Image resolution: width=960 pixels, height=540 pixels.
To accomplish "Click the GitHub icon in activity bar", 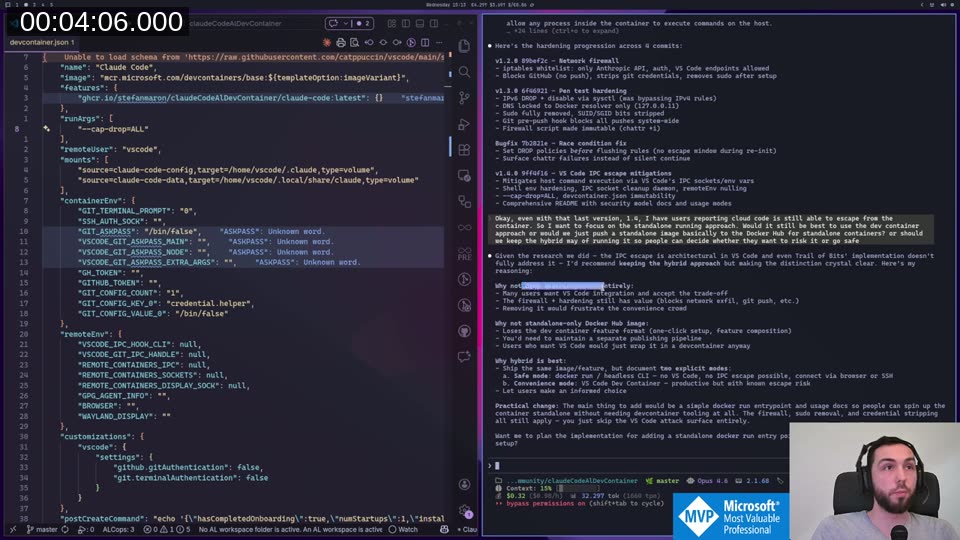I will 464,331.
